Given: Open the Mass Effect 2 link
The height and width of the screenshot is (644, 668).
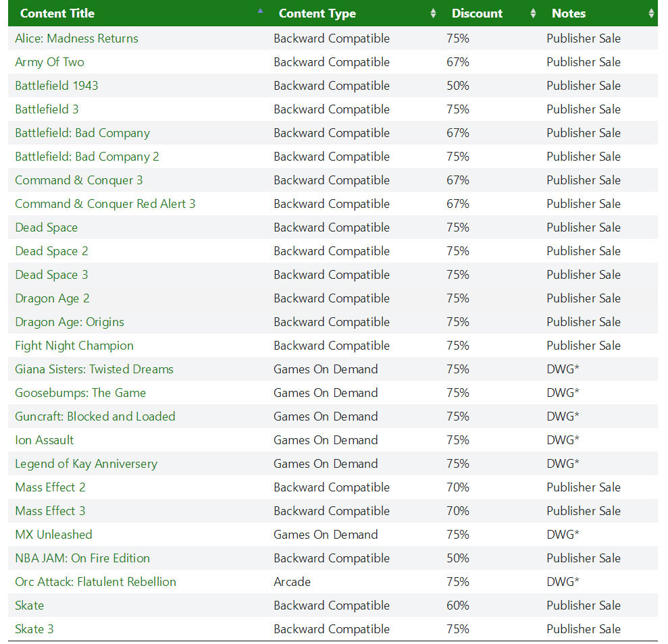Looking at the screenshot, I should tap(50, 487).
